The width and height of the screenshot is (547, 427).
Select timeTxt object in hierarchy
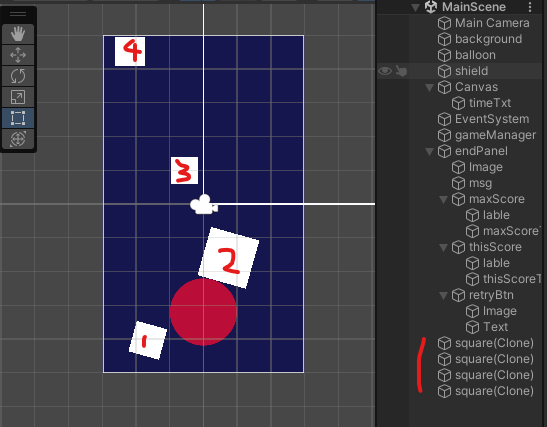(490, 103)
